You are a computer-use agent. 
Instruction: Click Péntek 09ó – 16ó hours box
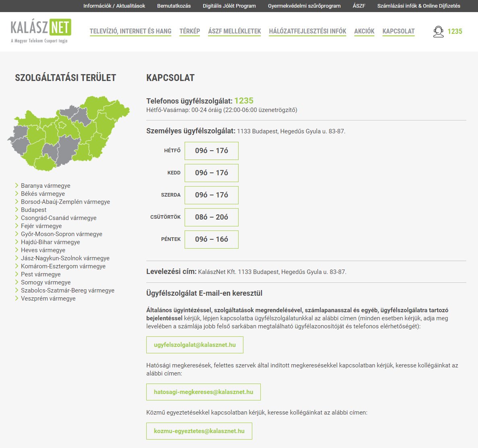click(212, 240)
